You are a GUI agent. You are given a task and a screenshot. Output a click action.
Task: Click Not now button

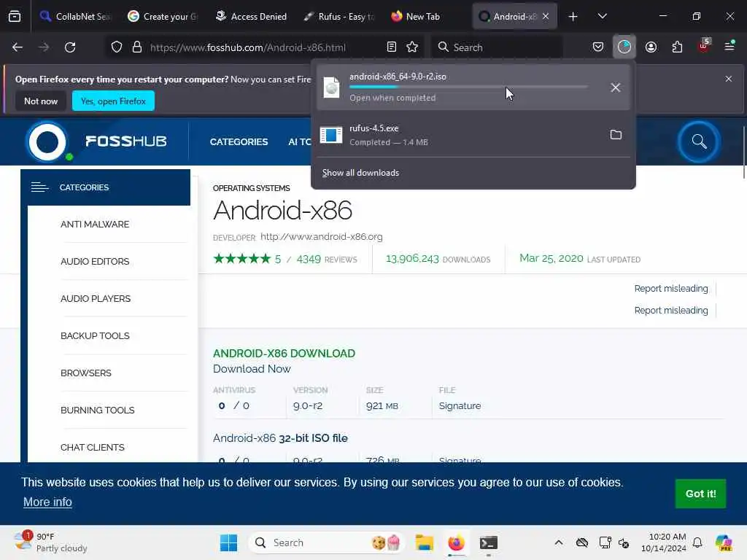41,101
